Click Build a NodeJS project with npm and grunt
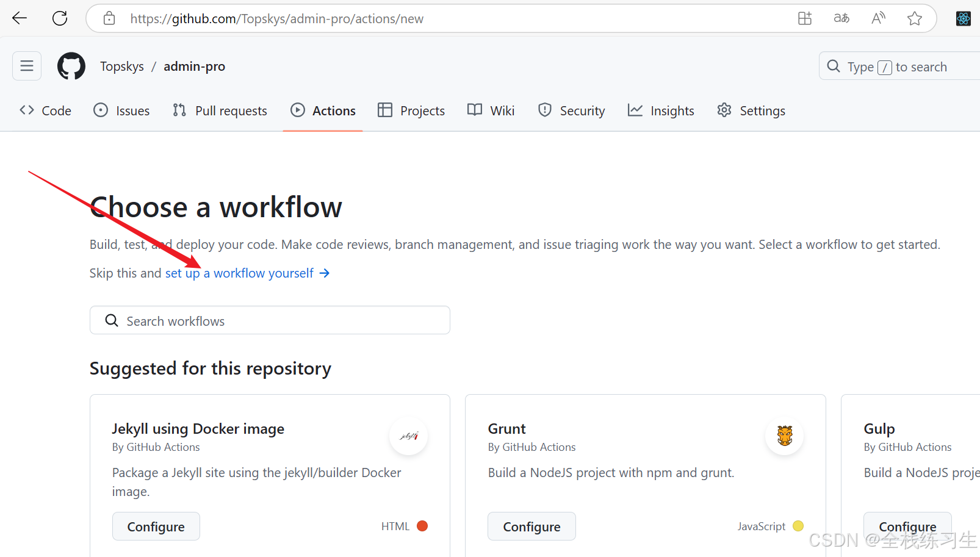980x557 pixels. (611, 473)
